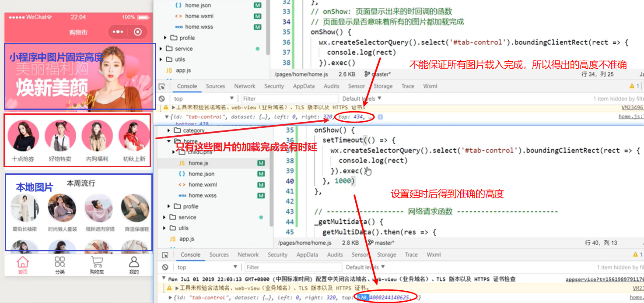This screenshot has width=644, height=303.
Task: Tap the 我的 profile tab icon
Action: (134, 262)
